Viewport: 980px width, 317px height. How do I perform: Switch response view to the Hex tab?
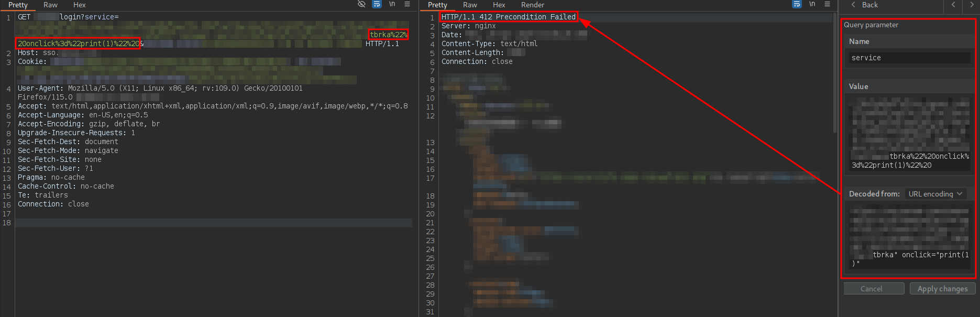tap(499, 5)
